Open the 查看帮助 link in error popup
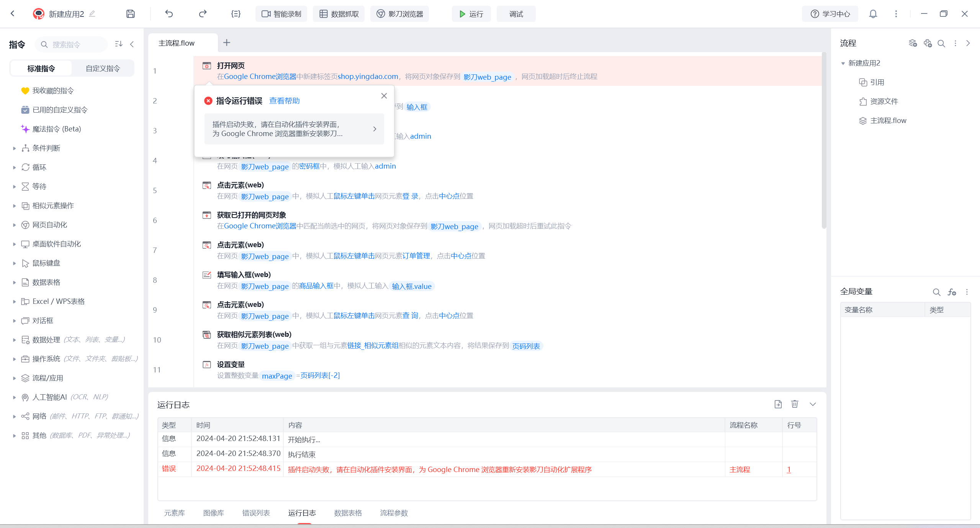Image resolution: width=980 pixels, height=528 pixels. coord(284,101)
